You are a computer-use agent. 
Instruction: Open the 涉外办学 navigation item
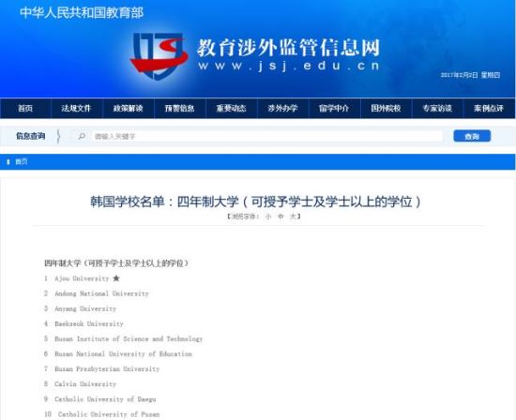[x=283, y=108]
